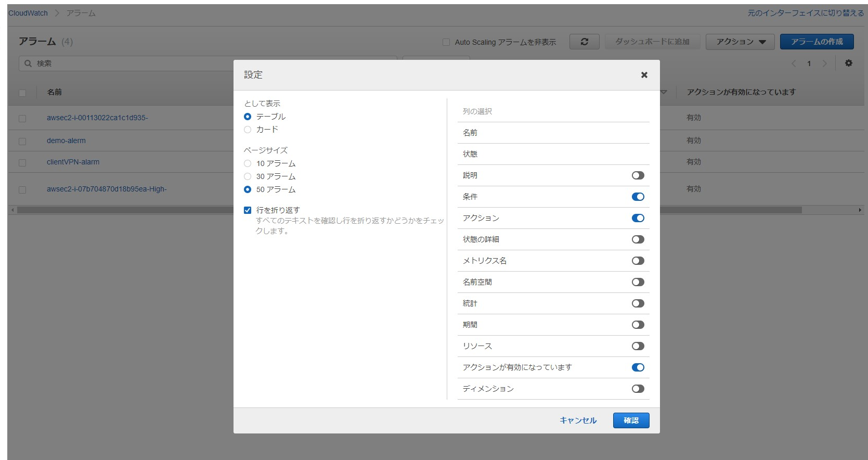Select checkbox for awsec2-i-00113022ca1c1d935- row
This screenshot has height=460, width=868.
coord(22,118)
